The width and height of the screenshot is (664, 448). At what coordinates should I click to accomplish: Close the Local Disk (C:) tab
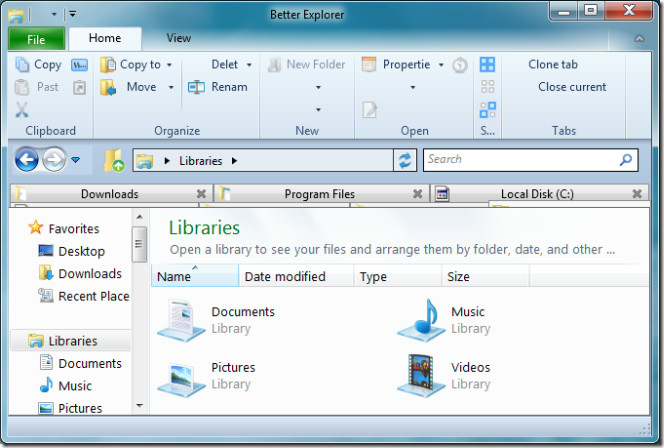click(637, 194)
